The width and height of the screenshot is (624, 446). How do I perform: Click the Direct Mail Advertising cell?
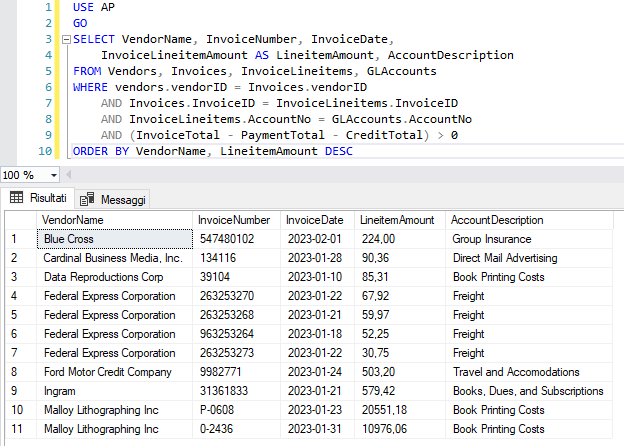point(529,258)
